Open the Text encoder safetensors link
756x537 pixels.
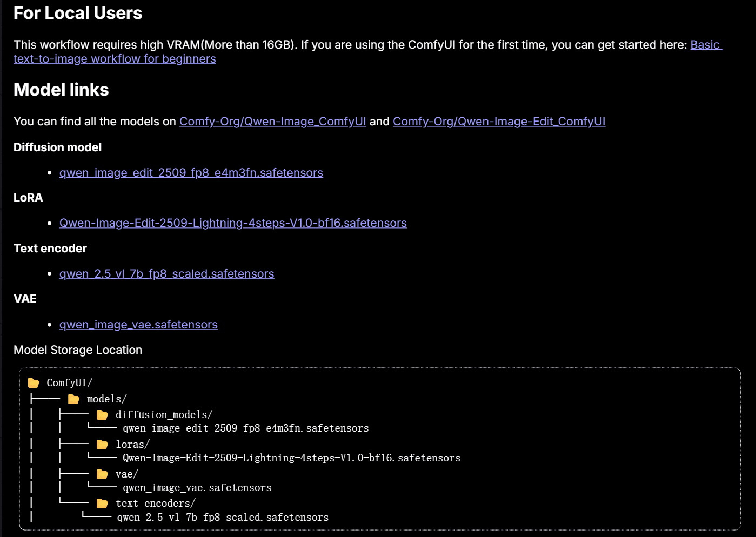(166, 274)
